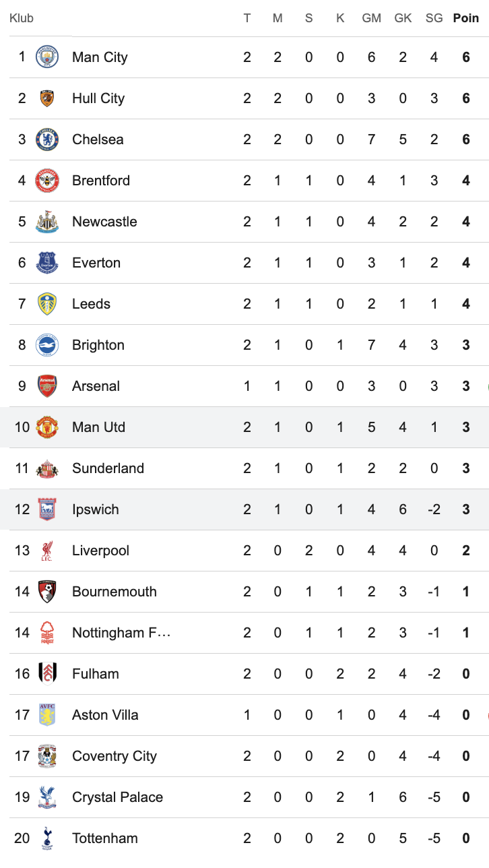The height and width of the screenshot is (868, 489).
Task: Click the Crystal Palace eagle crest
Action: tap(47, 797)
